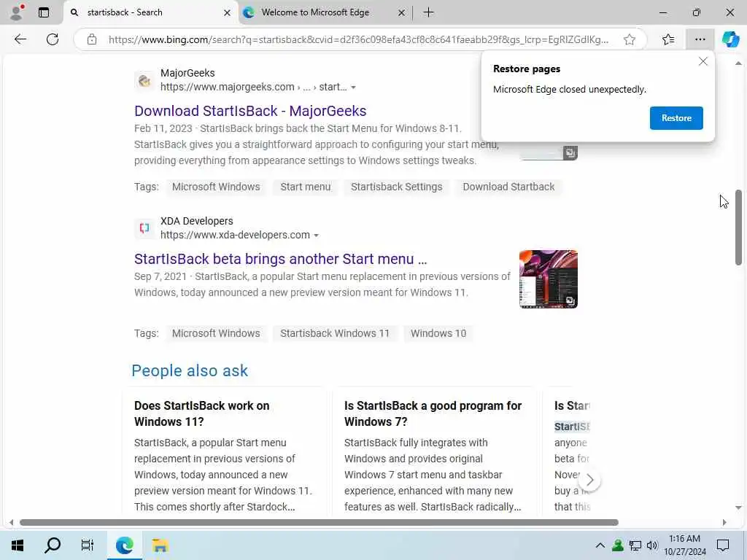
Task: Click the XDA article thumbnail image
Action: pos(549,279)
